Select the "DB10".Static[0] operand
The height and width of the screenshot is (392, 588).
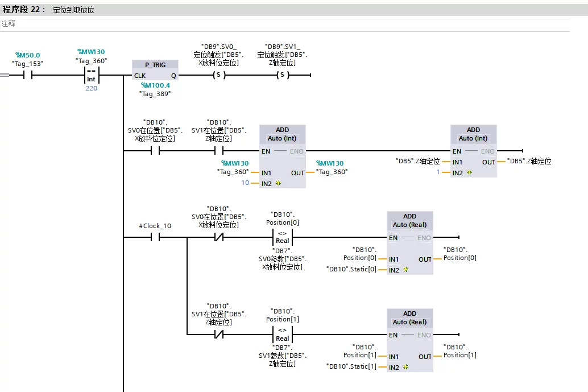[x=351, y=269]
